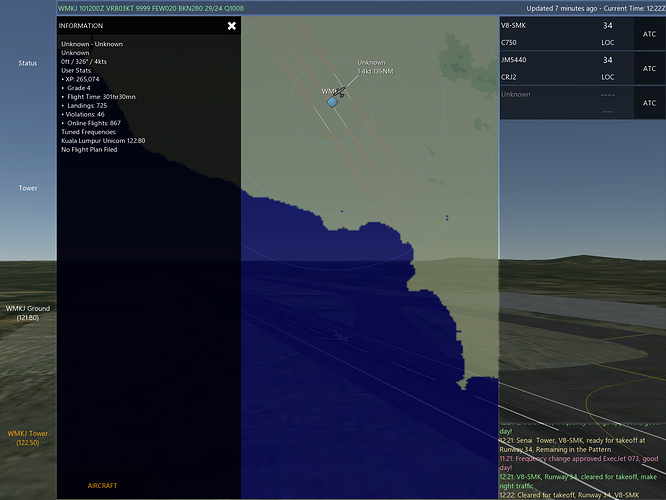Viewport: 666px width, 500px height.
Task: Click the 'User Stats:' label
Action: (76, 71)
